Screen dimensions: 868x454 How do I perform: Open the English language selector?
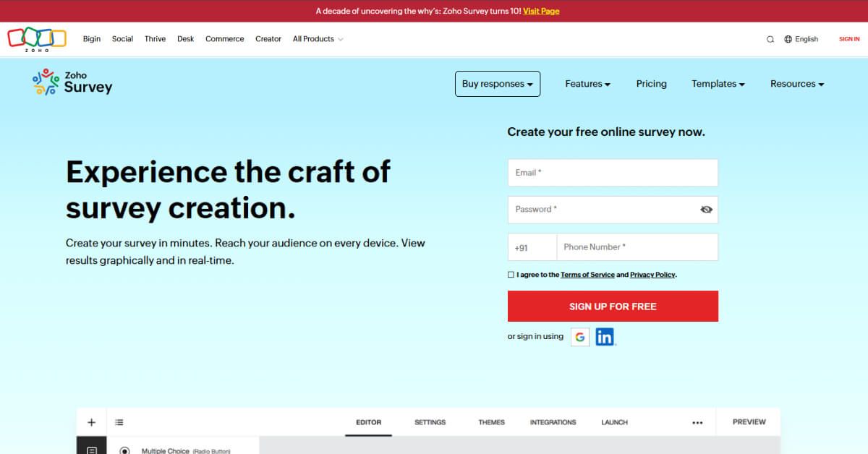coord(801,39)
